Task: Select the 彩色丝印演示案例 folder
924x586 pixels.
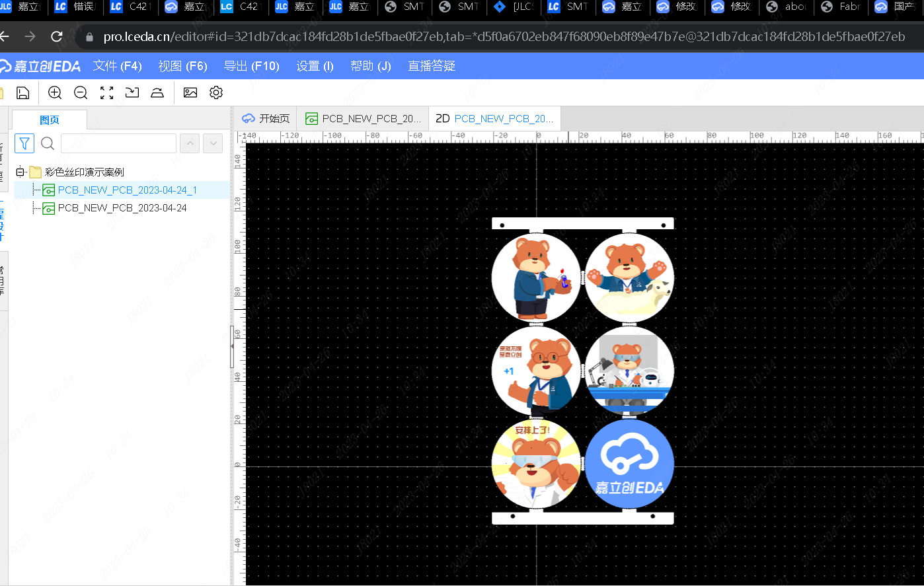Action: (84, 172)
